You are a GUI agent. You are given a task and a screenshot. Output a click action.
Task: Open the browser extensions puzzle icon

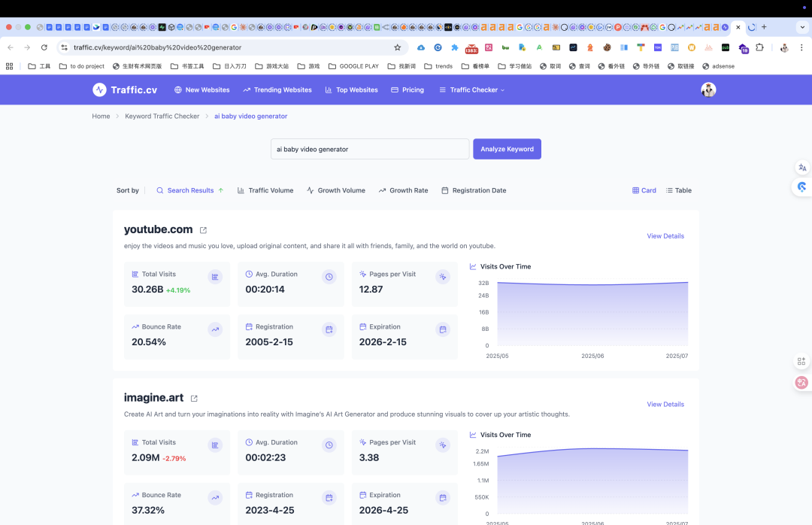[759, 47]
